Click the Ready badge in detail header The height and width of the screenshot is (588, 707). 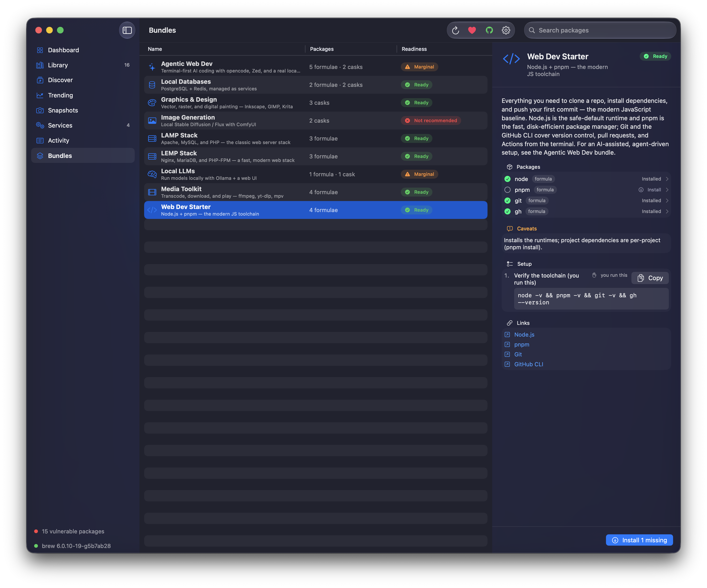click(x=655, y=56)
